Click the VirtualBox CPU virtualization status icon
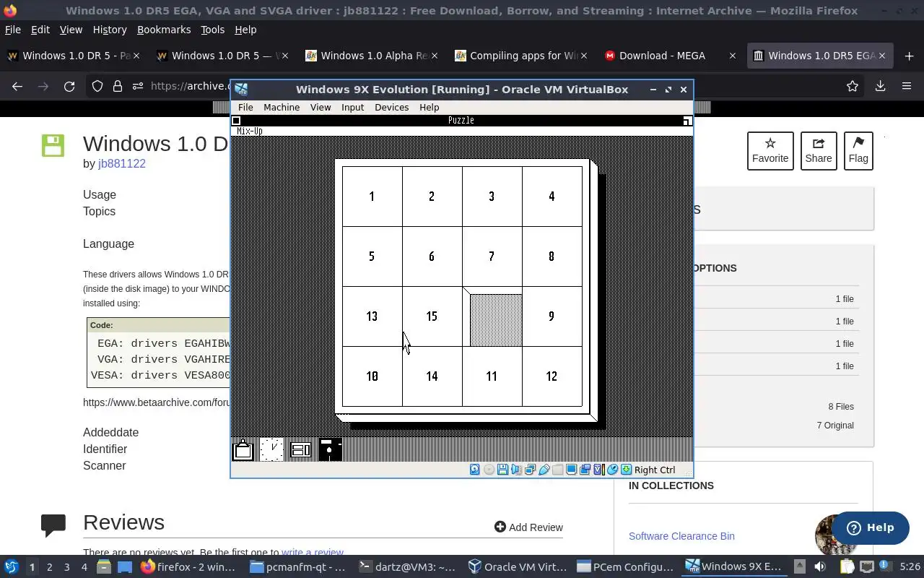This screenshot has height=578, width=924. tap(598, 470)
